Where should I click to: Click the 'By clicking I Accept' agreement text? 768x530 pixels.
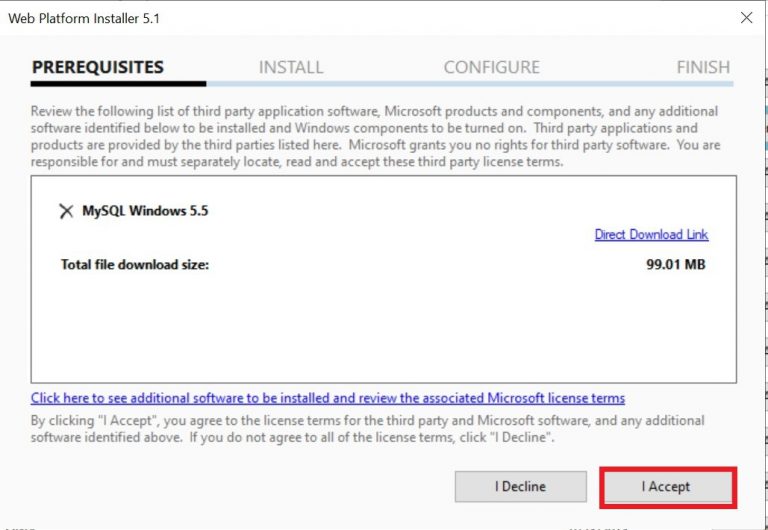pos(367,428)
